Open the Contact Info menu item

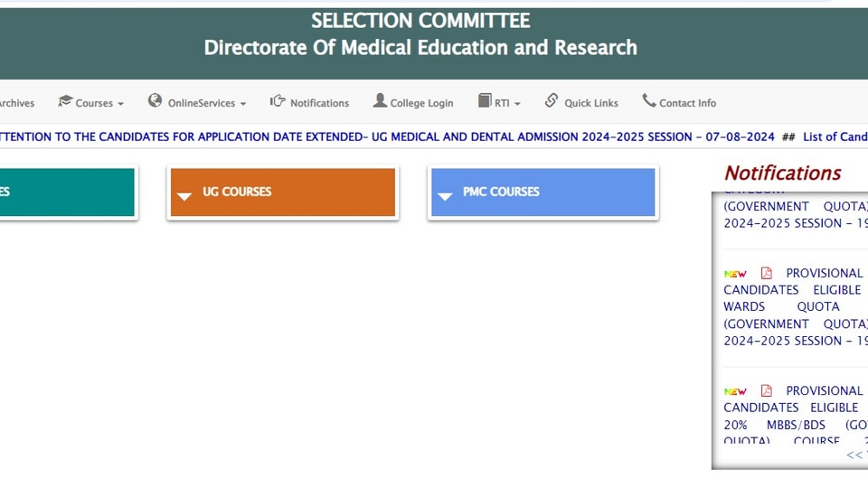[679, 102]
